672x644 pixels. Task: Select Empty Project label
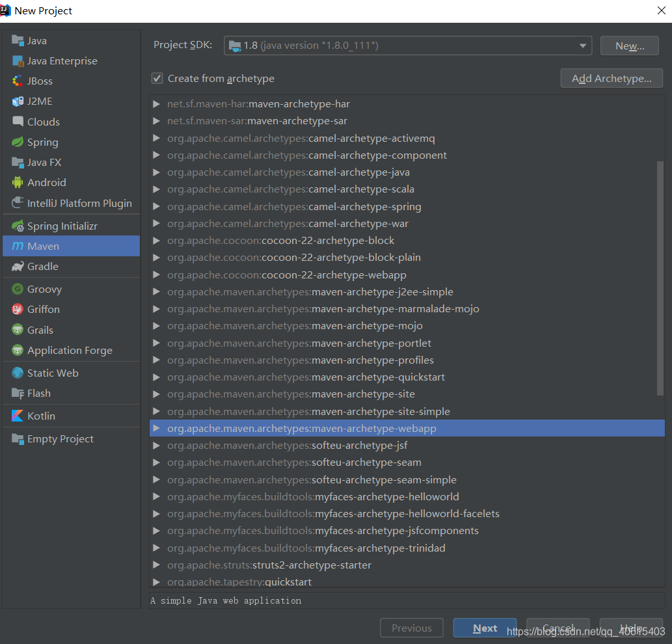tap(60, 439)
